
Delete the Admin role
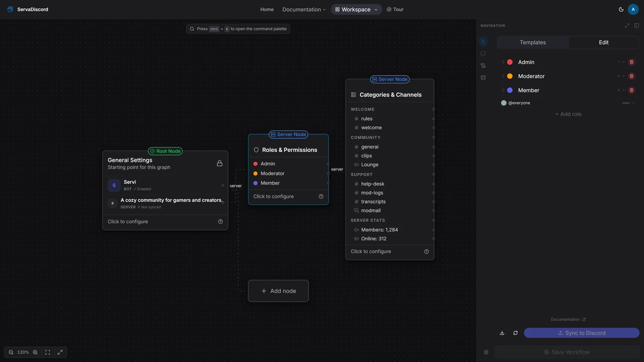631,62
